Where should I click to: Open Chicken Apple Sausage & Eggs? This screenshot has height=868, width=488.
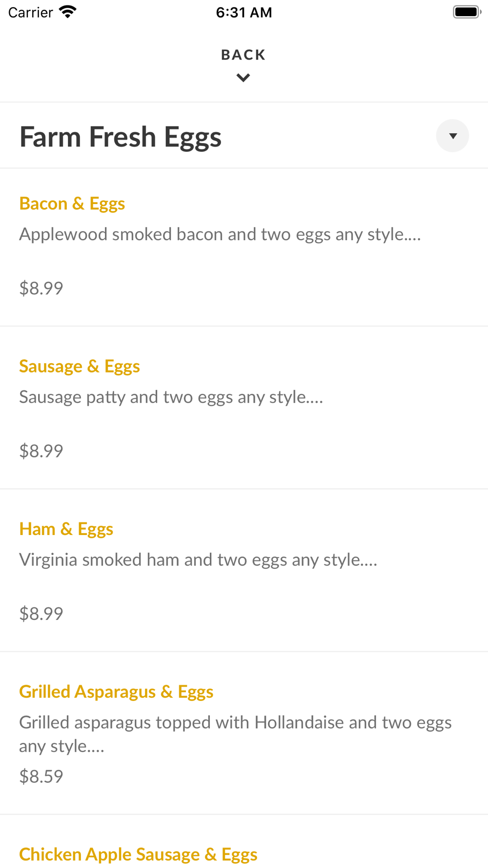(x=138, y=854)
